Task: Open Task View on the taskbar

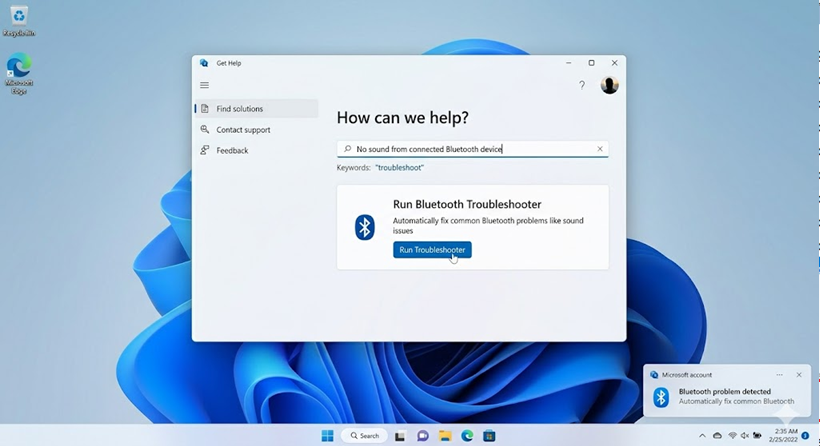Action: click(400, 436)
